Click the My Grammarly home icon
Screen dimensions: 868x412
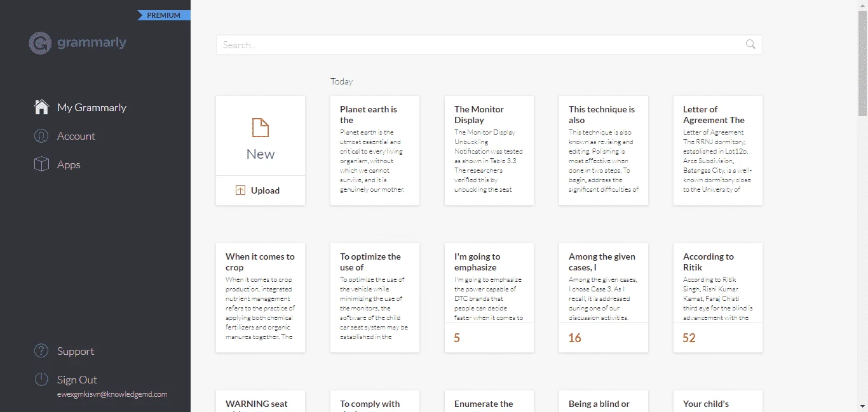[41, 107]
